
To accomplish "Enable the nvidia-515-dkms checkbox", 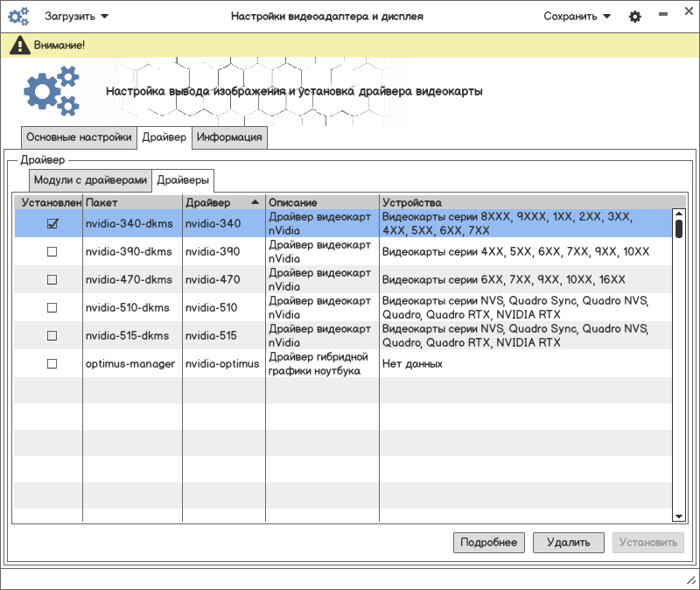I will 52,336.
